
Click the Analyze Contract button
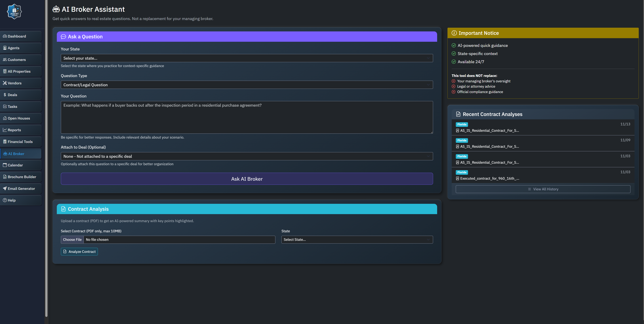coord(79,252)
